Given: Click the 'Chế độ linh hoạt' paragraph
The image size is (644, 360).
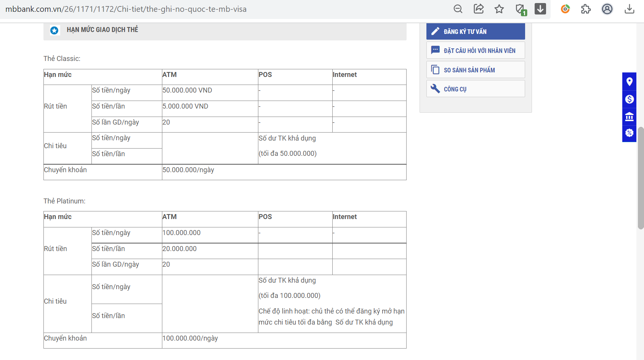Looking at the screenshot, I should [332, 317].
